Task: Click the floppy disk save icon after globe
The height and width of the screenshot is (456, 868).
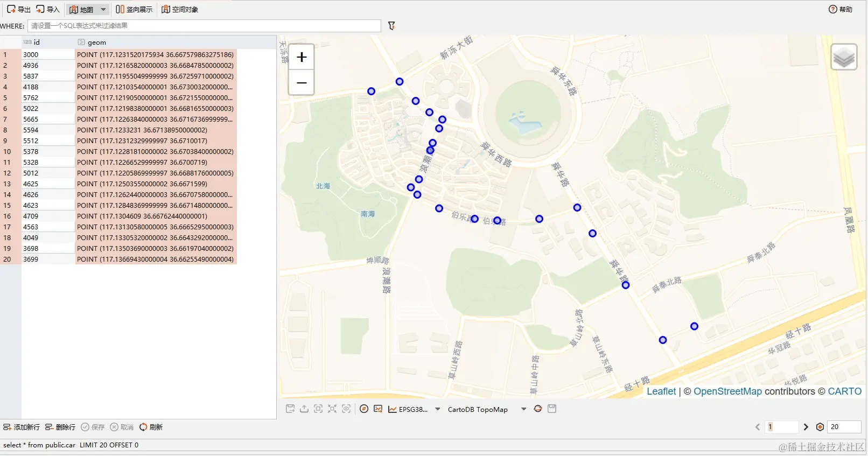Action: click(x=552, y=409)
